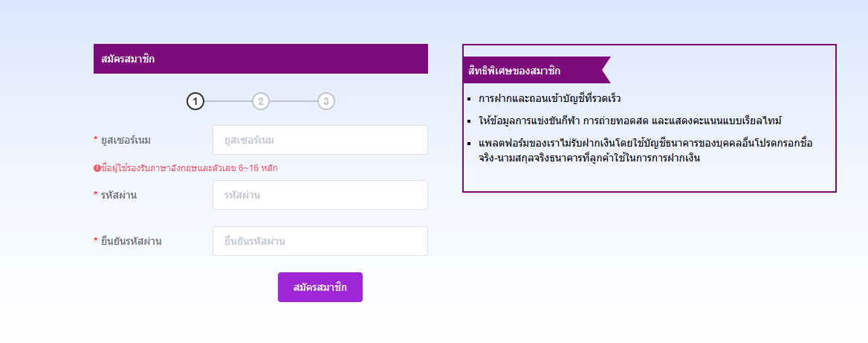Click the แพลตฟอร์มของเรา bank account notice text
Image resolution: width=868 pixels, height=343 pixels.
pos(646,151)
